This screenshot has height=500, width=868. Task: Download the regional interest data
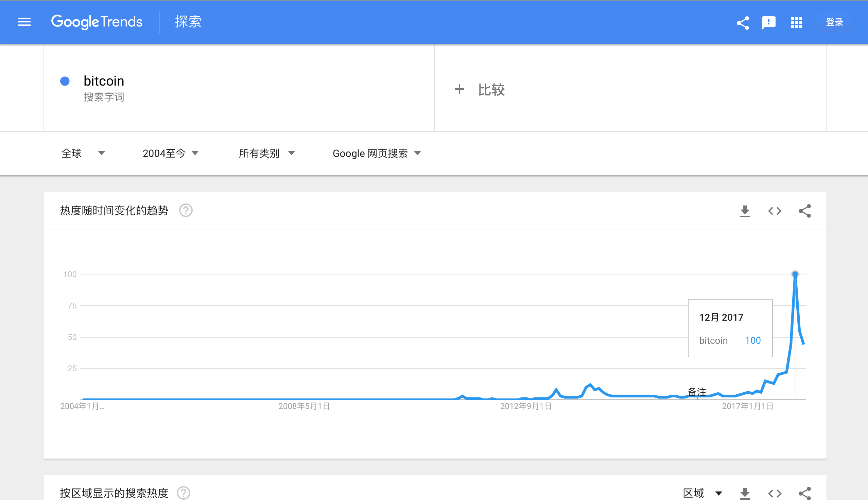[x=745, y=494]
